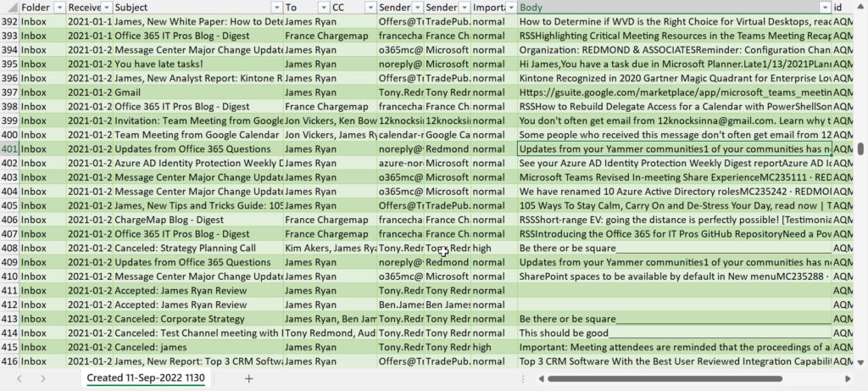Image resolution: width=868 pixels, height=391 pixels.
Task: Go to next sheet using right arrow
Action: point(43,379)
